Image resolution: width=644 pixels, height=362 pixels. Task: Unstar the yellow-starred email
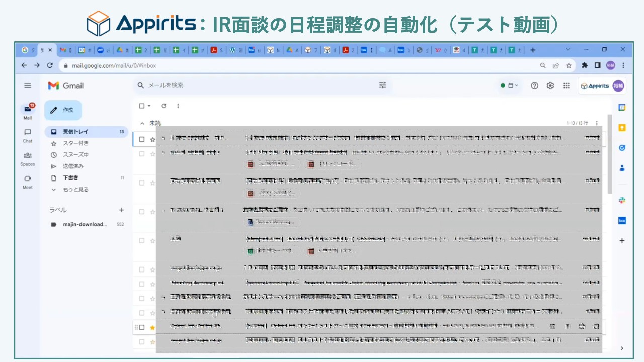point(152,327)
